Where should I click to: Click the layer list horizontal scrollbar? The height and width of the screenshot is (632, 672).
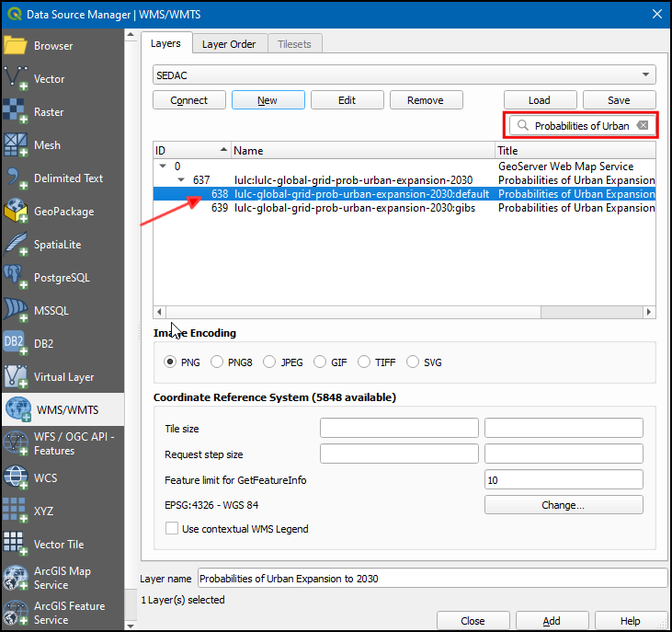(404, 313)
